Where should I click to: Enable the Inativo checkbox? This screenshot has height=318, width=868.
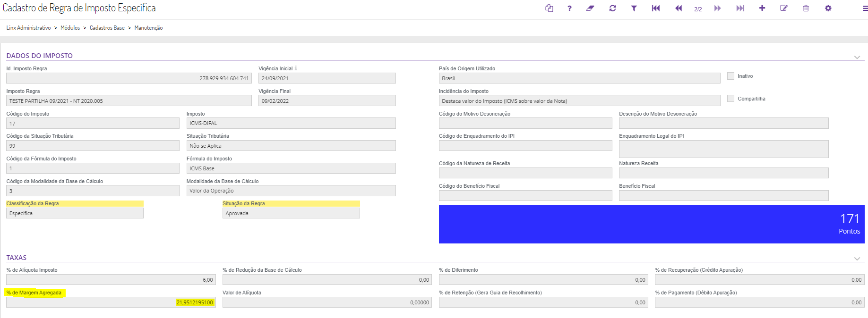pyautogui.click(x=731, y=76)
